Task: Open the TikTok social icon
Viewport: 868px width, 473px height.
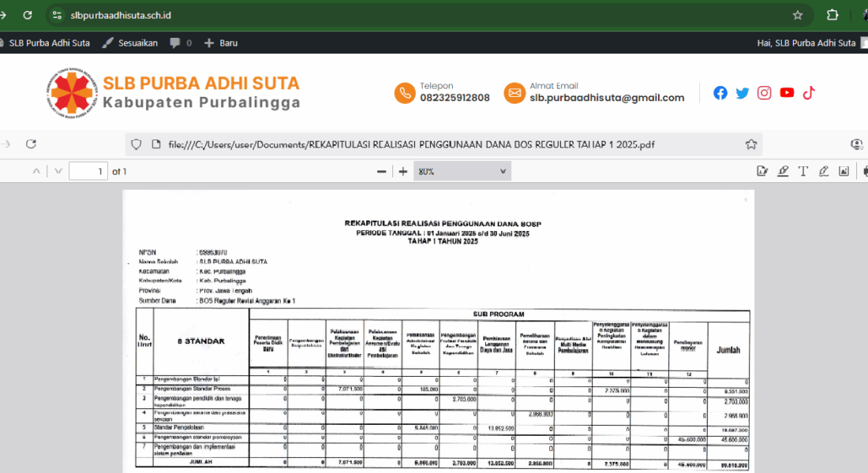Action: 809,92
